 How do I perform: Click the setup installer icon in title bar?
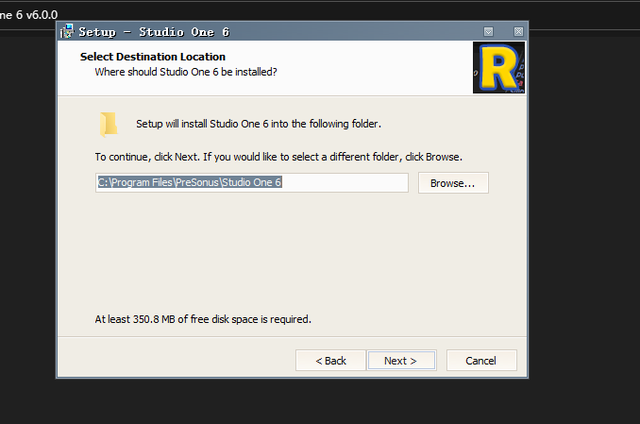67,31
